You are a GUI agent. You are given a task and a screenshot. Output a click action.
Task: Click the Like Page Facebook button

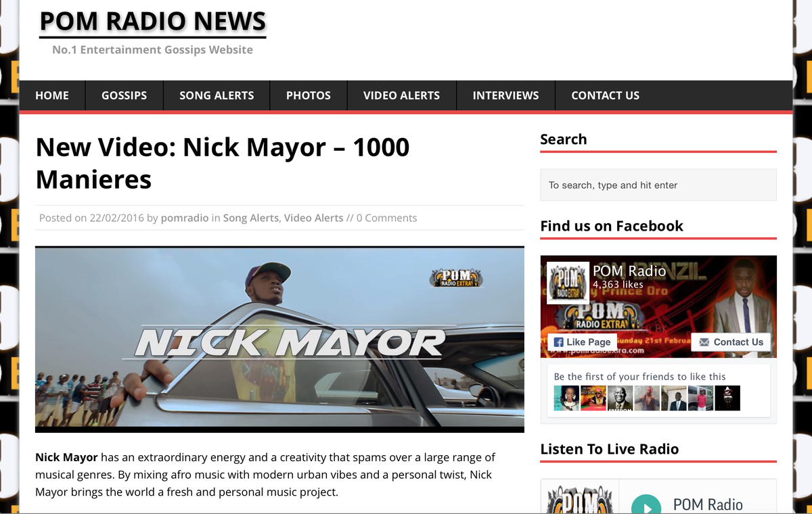pyautogui.click(x=582, y=342)
